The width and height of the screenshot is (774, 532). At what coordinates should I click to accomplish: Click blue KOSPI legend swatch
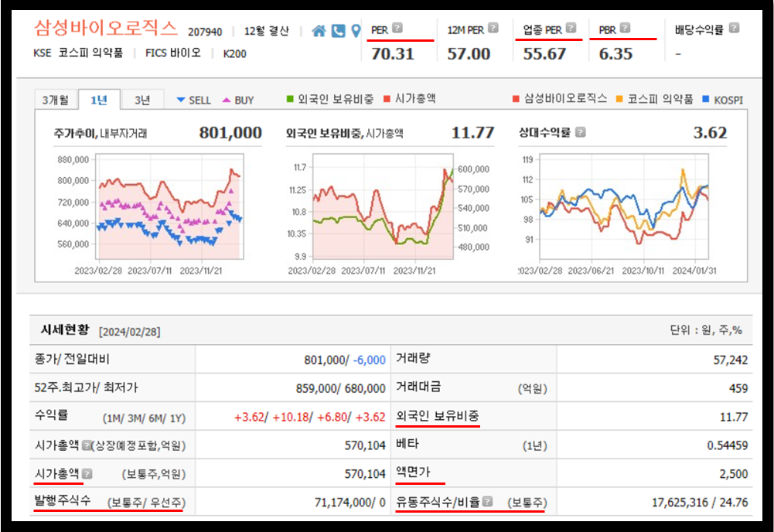click(706, 99)
